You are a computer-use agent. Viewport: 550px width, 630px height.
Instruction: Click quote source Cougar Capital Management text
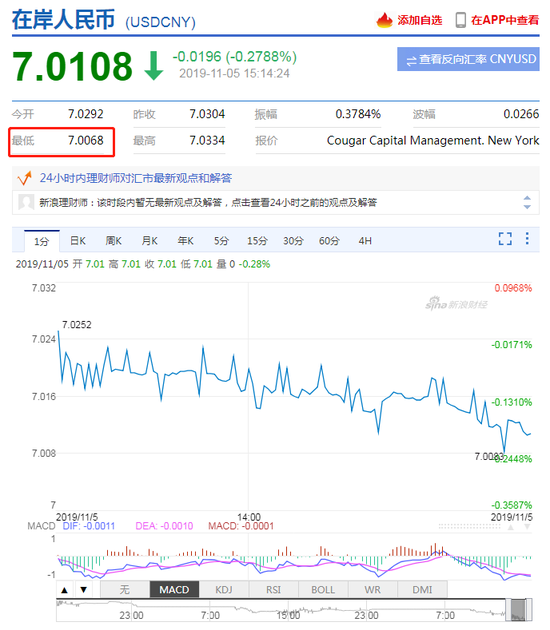433,141
